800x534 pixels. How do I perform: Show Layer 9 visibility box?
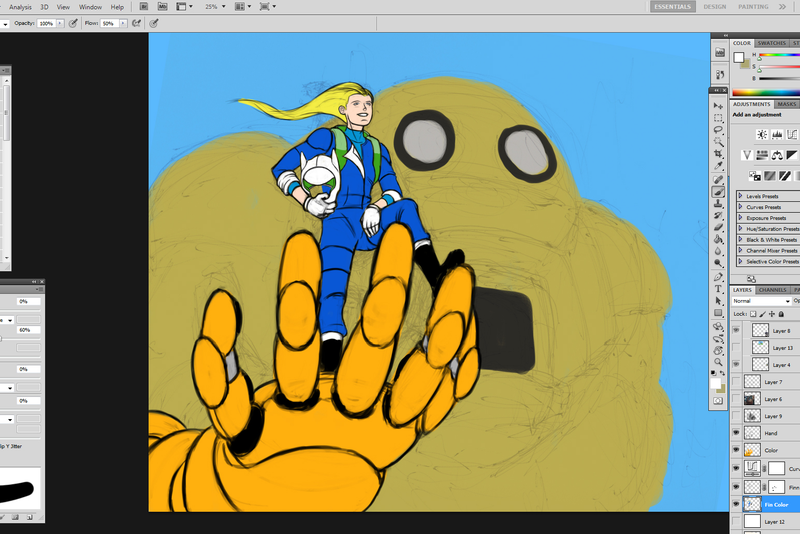(736, 416)
